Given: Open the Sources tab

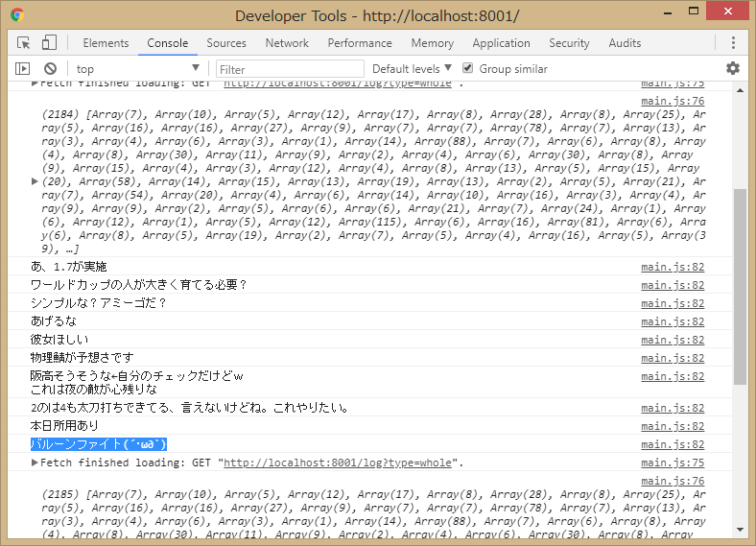Looking at the screenshot, I should tap(226, 43).
